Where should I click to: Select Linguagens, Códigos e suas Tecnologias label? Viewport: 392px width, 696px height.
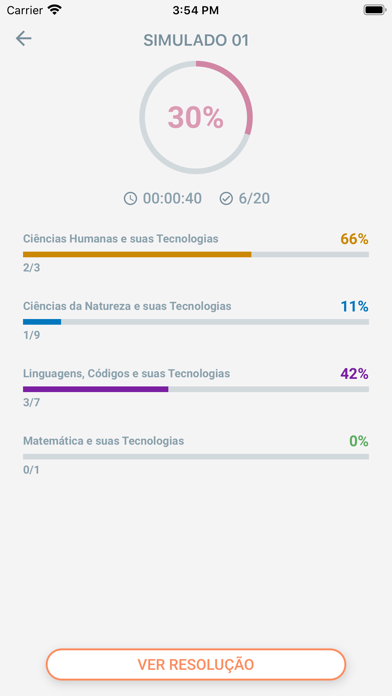pyautogui.click(x=127, y=374)
